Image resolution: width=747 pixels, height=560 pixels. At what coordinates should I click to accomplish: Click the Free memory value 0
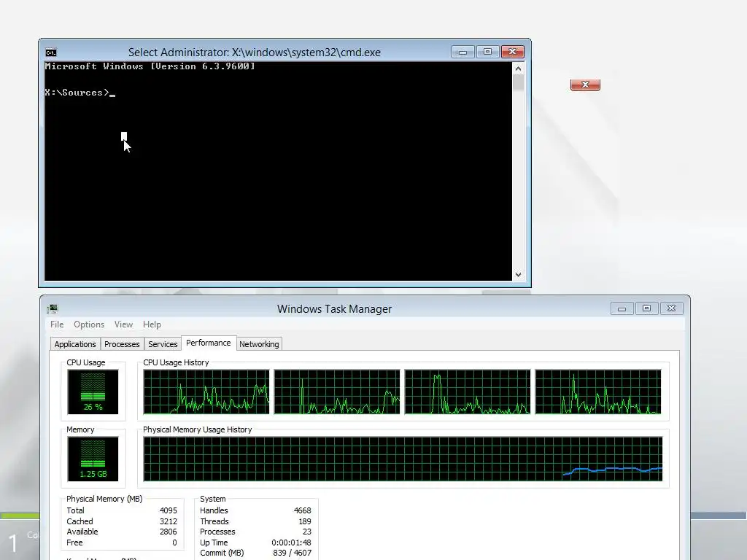[x=174, y=542]
